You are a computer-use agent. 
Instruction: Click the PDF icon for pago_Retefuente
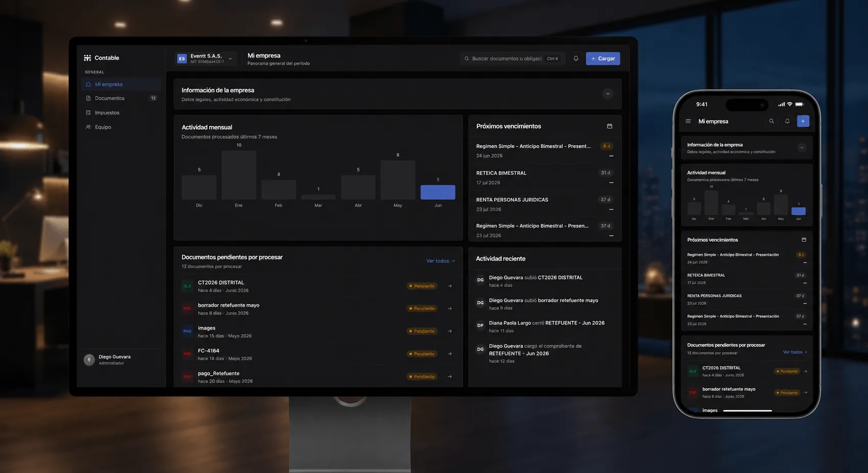point(187,376)
